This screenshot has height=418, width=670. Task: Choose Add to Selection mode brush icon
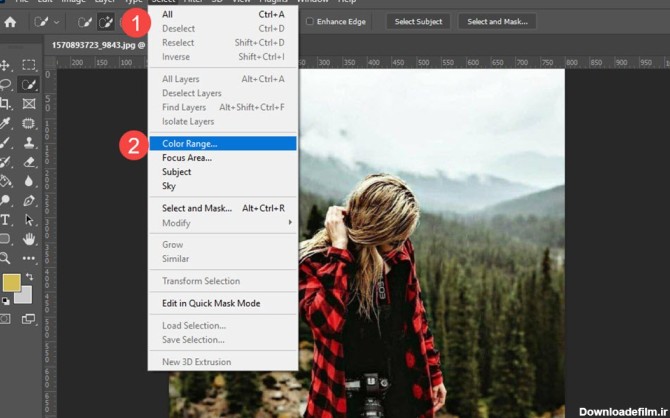[x=106, y=21]
